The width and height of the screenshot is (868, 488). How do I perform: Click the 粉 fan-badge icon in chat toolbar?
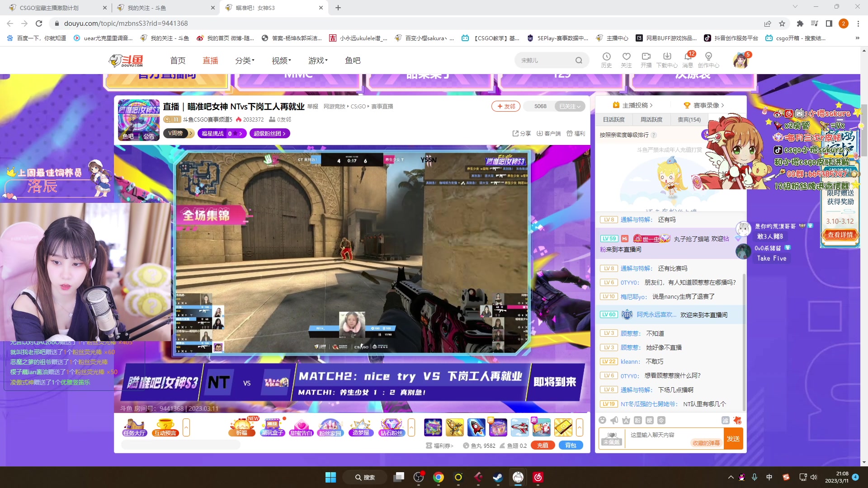click(x=637, y=420)
